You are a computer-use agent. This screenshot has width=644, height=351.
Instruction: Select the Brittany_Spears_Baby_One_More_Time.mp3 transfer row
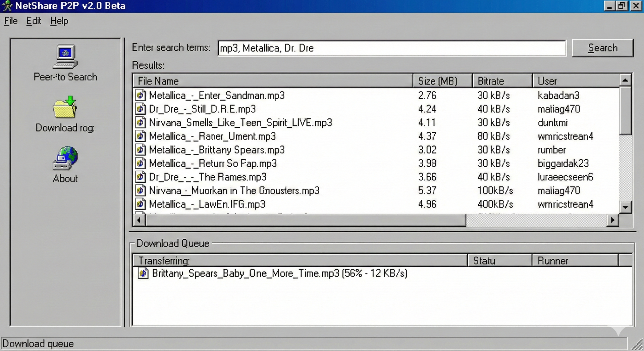[x=382, y=273]
